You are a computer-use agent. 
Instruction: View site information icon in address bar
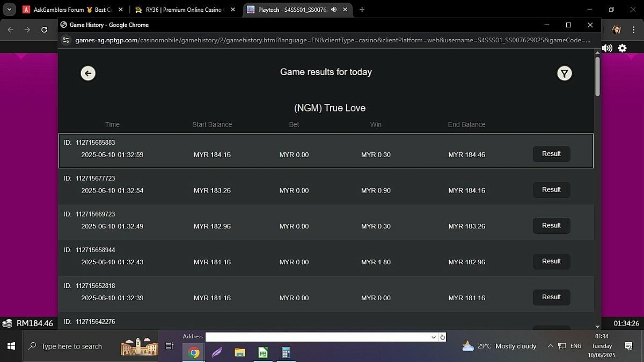66,40
